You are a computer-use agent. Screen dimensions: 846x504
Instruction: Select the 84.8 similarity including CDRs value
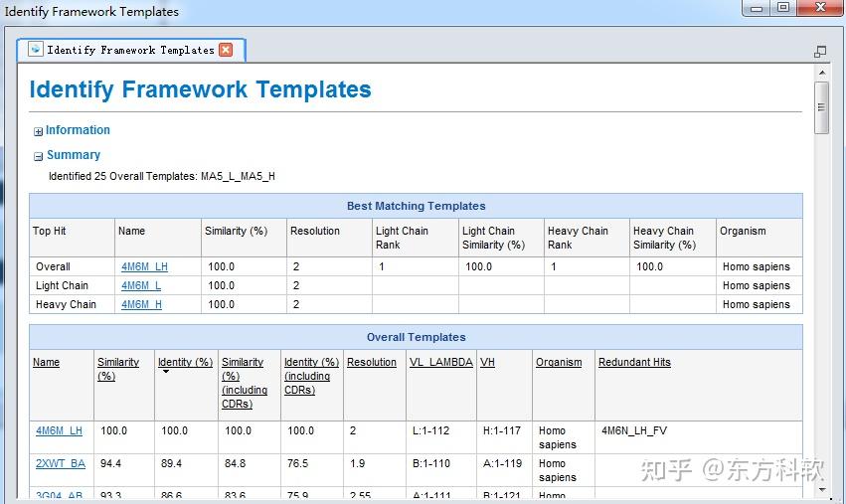point(235,463)
